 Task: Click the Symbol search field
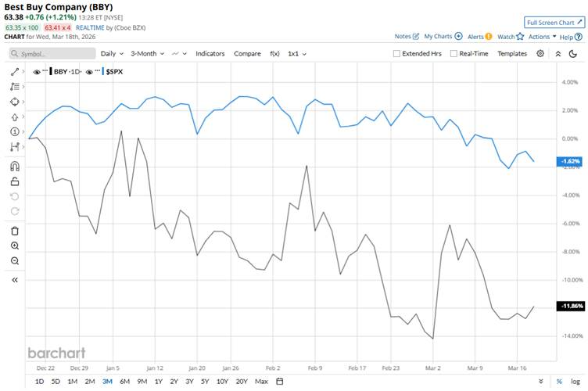[x=51, y=54]
